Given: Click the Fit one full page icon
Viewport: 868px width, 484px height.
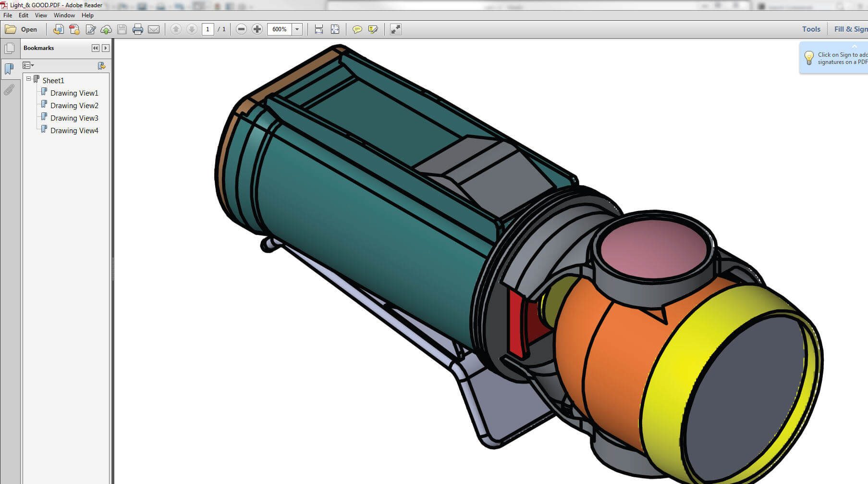Looking at the screenshot, I should (335, 29).
